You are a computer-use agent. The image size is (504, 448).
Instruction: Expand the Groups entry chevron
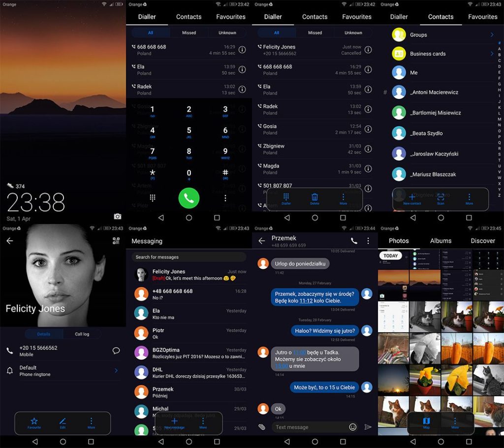[x=492, y=35]
